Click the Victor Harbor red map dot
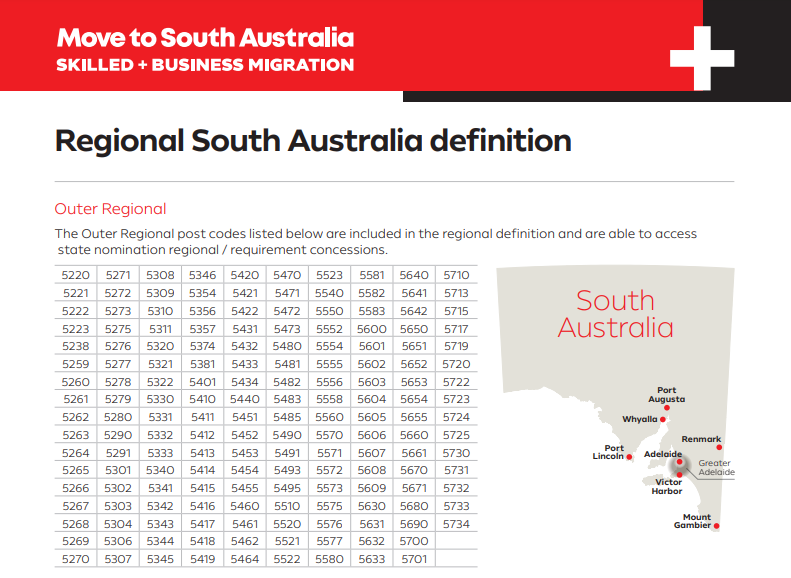791x578 pixels. click(x=680, y=475)
